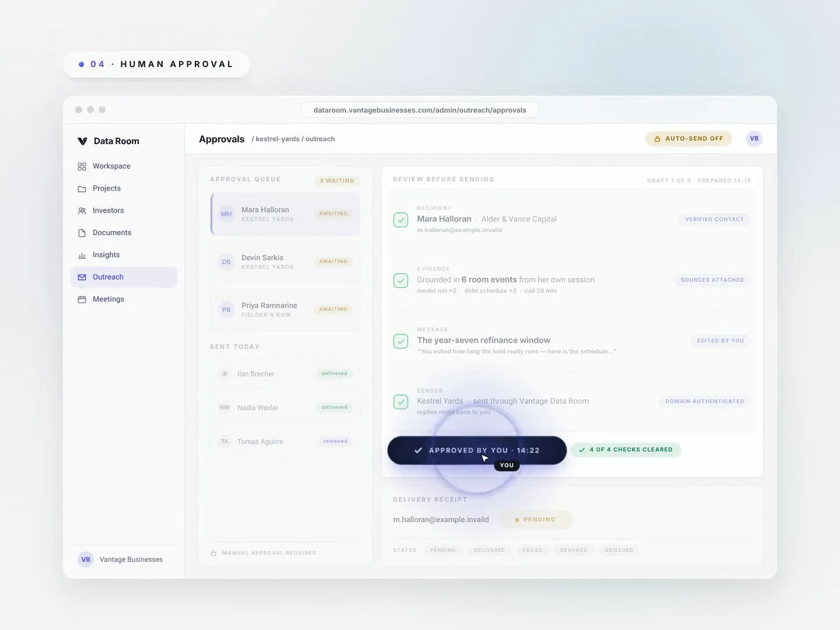Image resolution: width=840 pixels, height=630 pixels.
Task: Click the Documents page icon
Action: (x=82, y=233)
